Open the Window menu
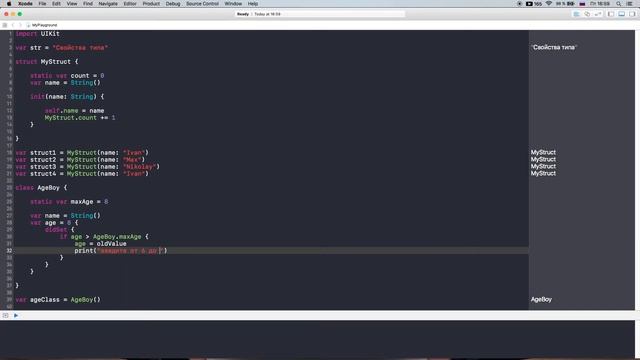 (233, 4)
